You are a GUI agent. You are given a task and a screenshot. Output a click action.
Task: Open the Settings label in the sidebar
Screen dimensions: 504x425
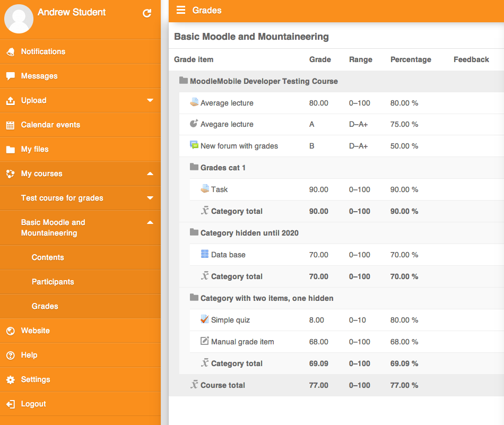click(x=36, y=380)
